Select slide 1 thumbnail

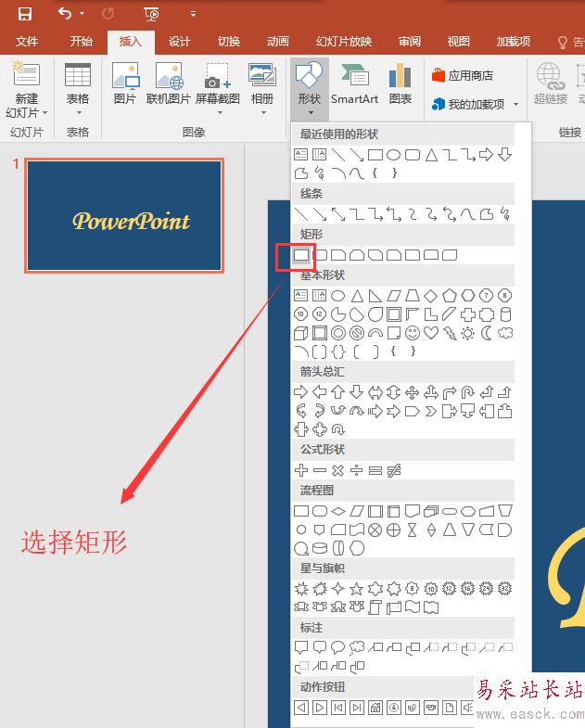[124, 215]
